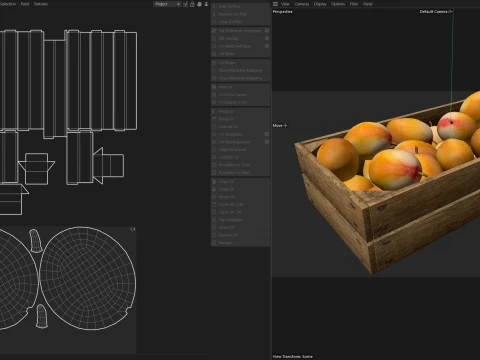The height and width of the screenshot is (360, 480).
Task: Open the Filter menu
Action: point(354,4)
